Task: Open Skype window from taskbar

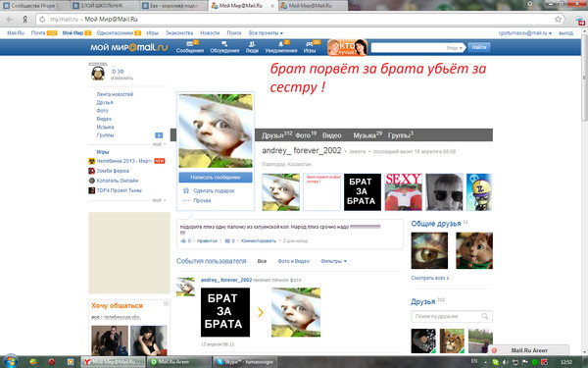Action: [x=246, y=362]
